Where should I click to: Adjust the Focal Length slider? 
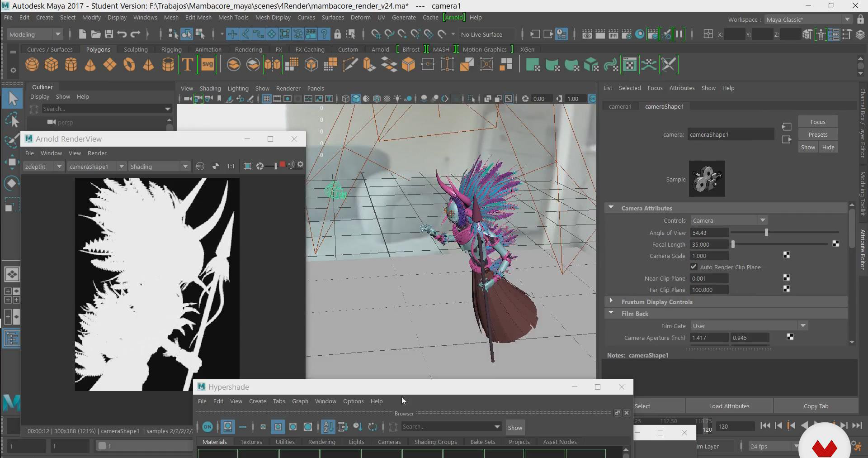pyautogui.click(x=733, y=244)
